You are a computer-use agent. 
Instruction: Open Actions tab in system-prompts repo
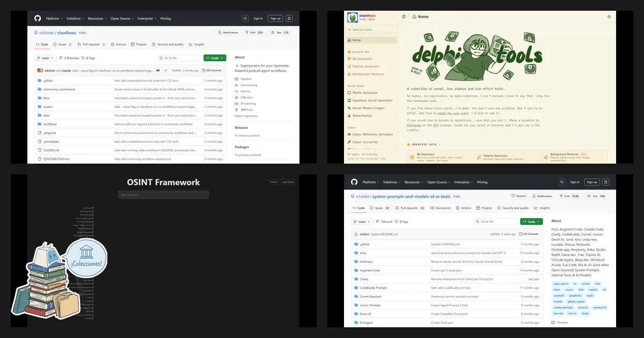click(x=464, y=208)
